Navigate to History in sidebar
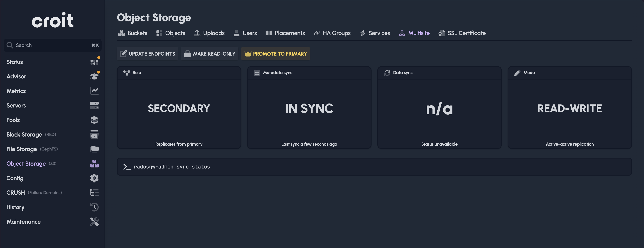This screenshot has height=248, width=644. (x=15, y=207)
